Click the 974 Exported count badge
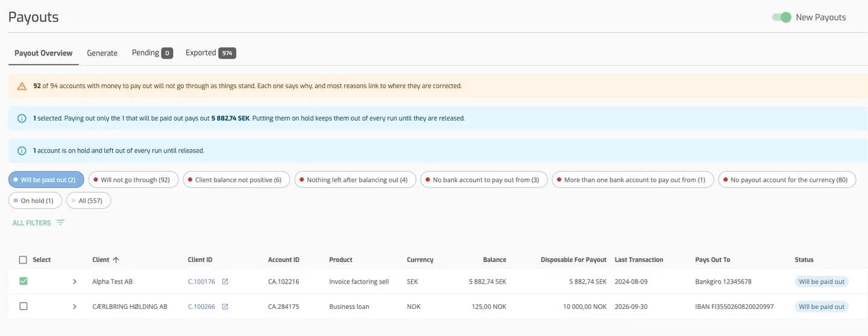This screenshot has width=868, height=336. [227, 53]
